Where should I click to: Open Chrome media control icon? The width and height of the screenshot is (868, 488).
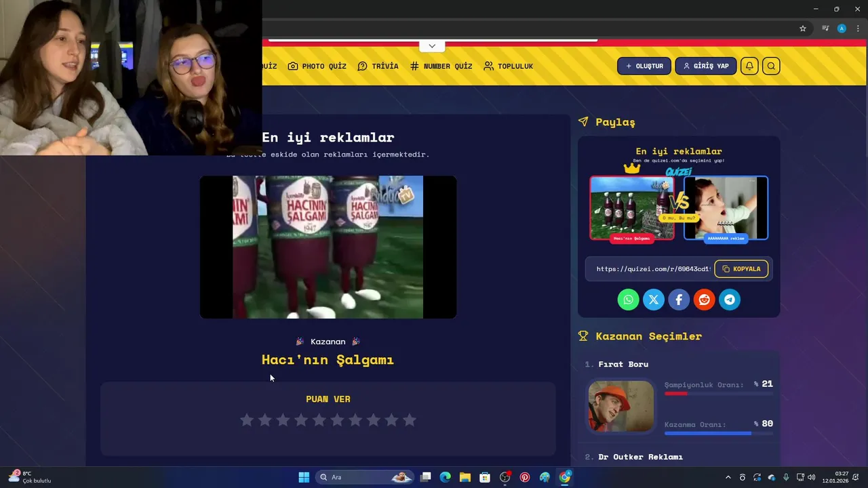pyautogui.click(x=825, y=28)
